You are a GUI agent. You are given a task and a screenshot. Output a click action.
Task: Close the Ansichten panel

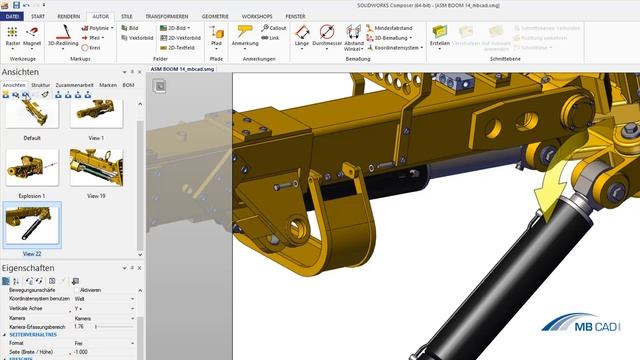coord(140,72)
